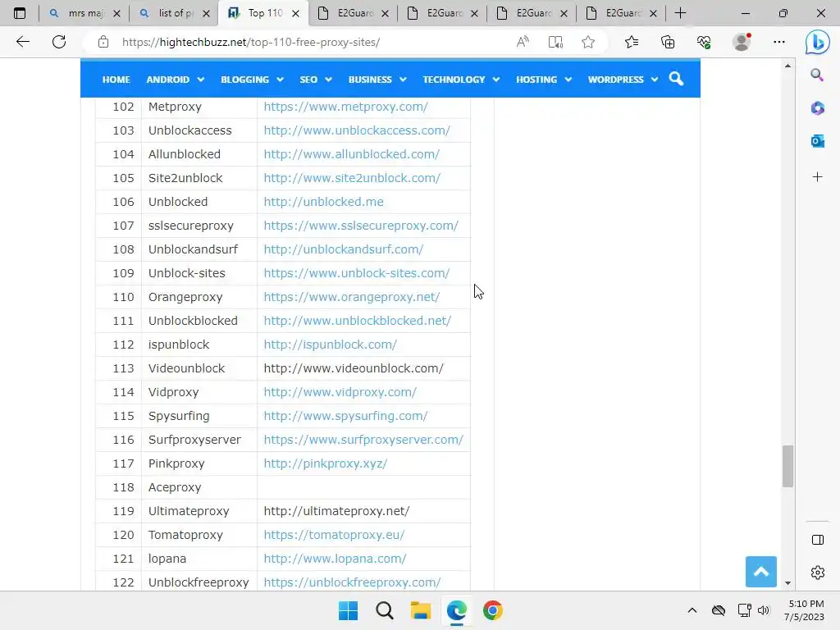Open taskbar search icon

coord(385,610)
